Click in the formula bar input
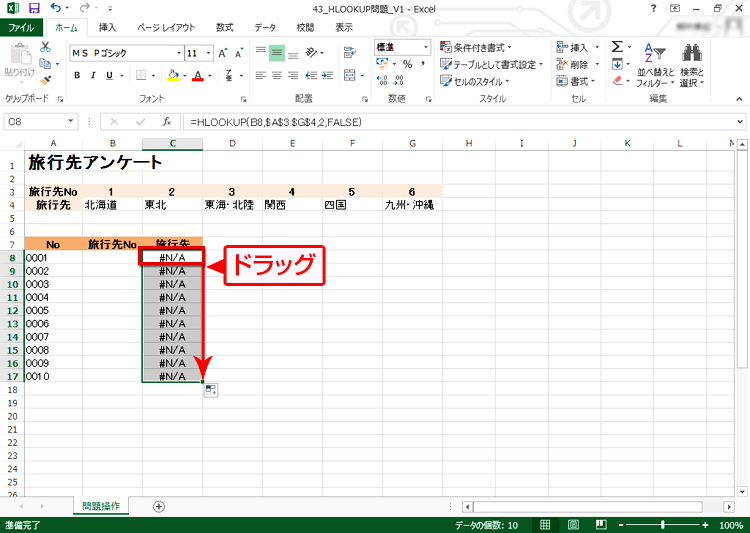 coord(457,122)
